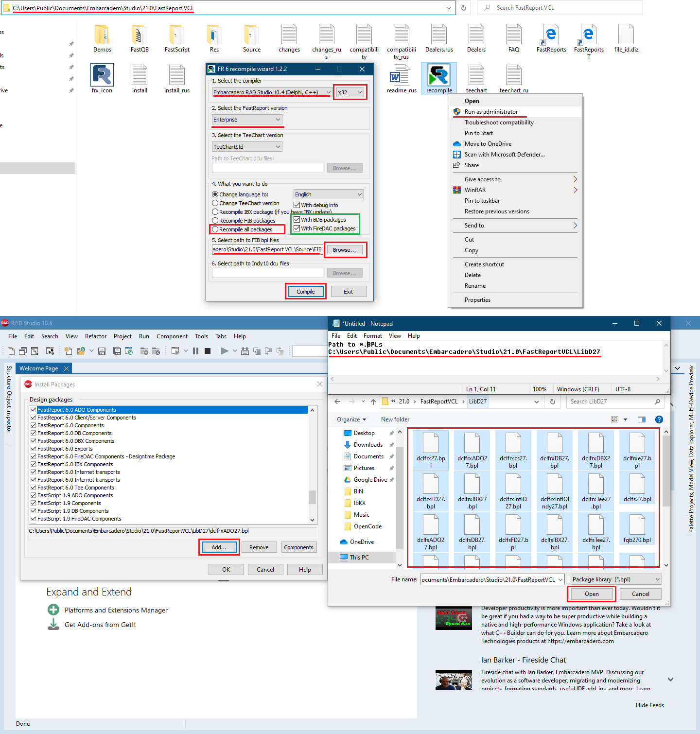700x734 pixels.
Task: Click the Search FastReport VCL box
Action: [560, 8]
